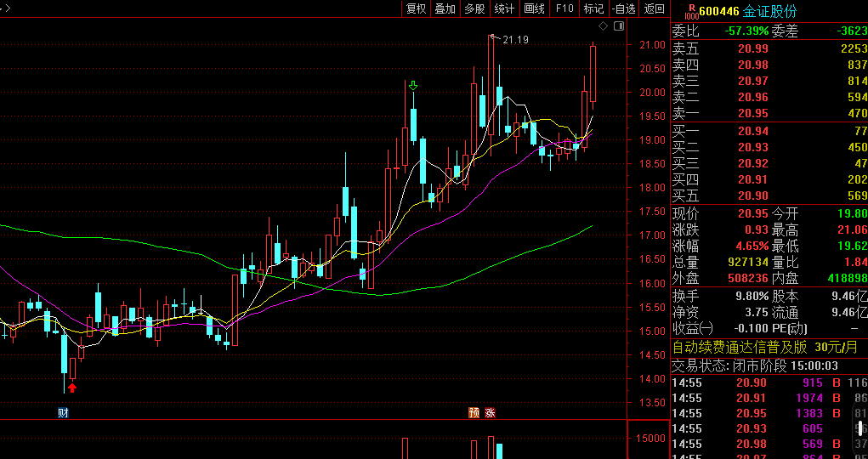Select the 买五 20.90 bid row
The image size is (868, 459).
[769, 196]
